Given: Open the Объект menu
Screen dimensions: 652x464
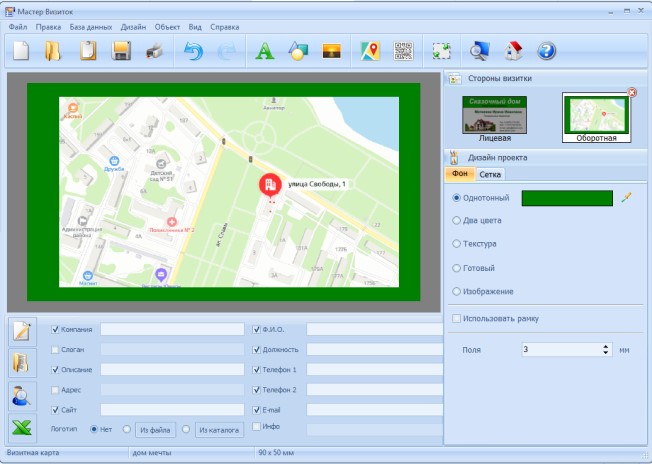Looking at the screenshot, I should tap(167, 27).
